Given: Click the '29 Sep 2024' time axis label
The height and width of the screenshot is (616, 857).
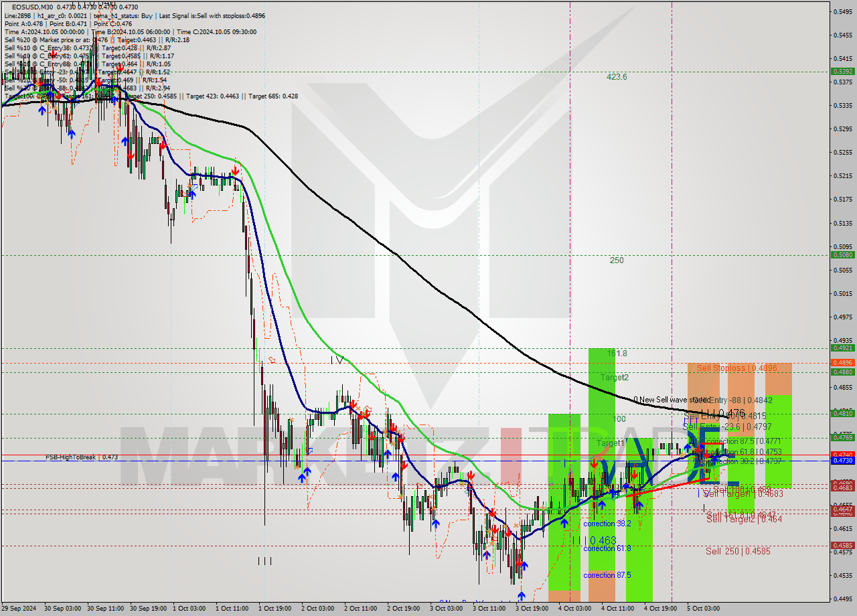Looking at the screenshot, I should point(20,609).
